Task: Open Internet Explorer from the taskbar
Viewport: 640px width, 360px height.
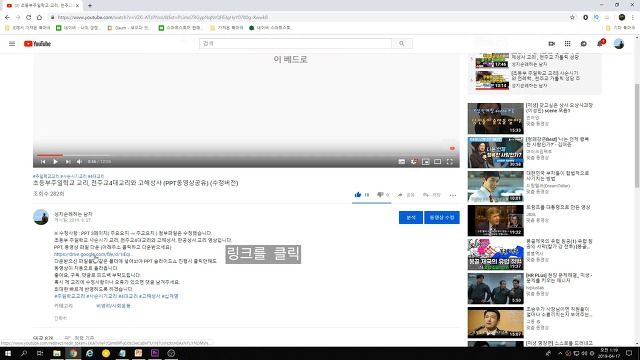Action: point(89,353)
